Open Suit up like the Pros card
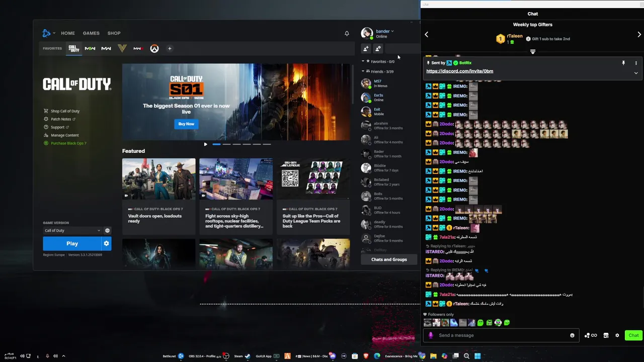The image size is (644, 362). (x=313, y=197)
